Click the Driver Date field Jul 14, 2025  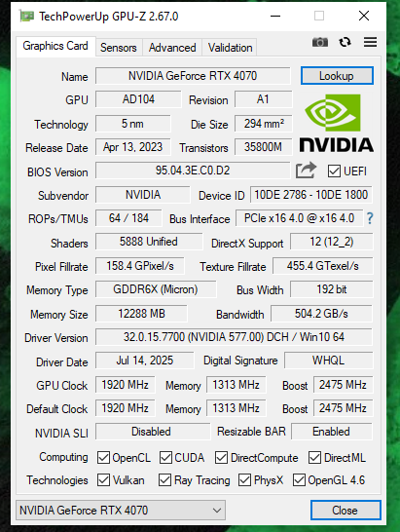pos(145,361)
